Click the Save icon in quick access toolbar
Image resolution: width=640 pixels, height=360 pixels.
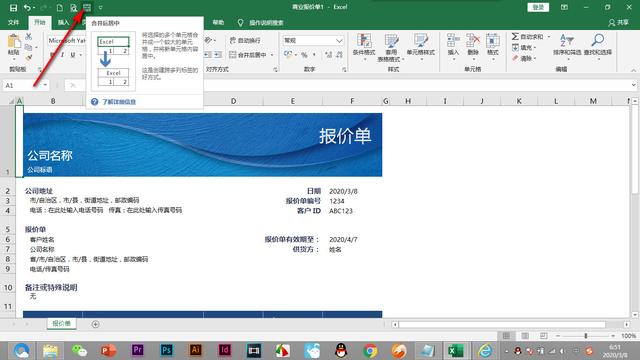[13, 7]
